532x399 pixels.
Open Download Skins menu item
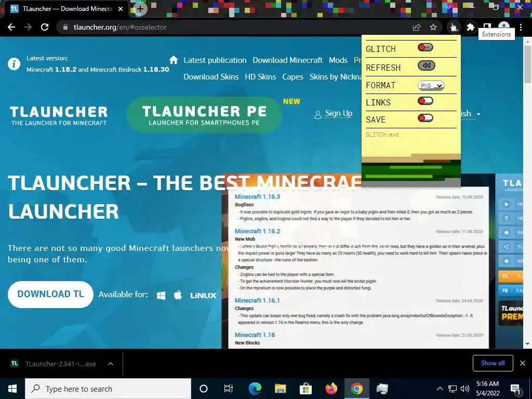tap(211, 77)
